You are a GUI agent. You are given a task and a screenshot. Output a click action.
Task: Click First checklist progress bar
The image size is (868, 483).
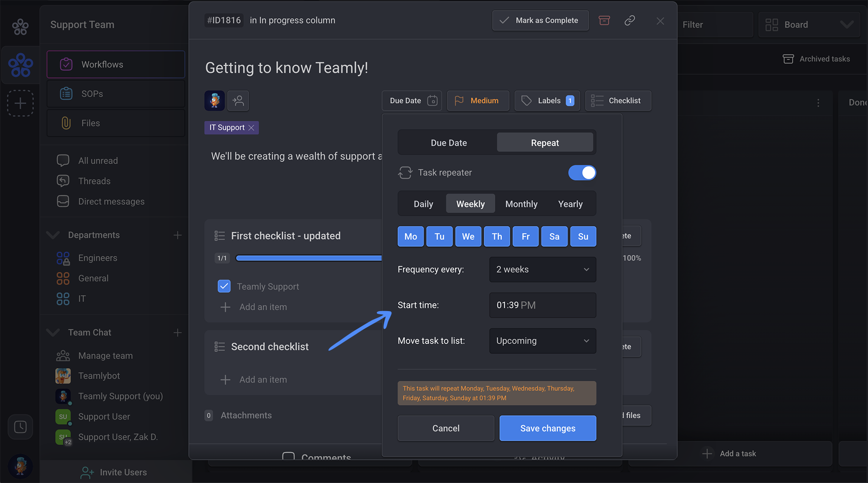(309, 258)
